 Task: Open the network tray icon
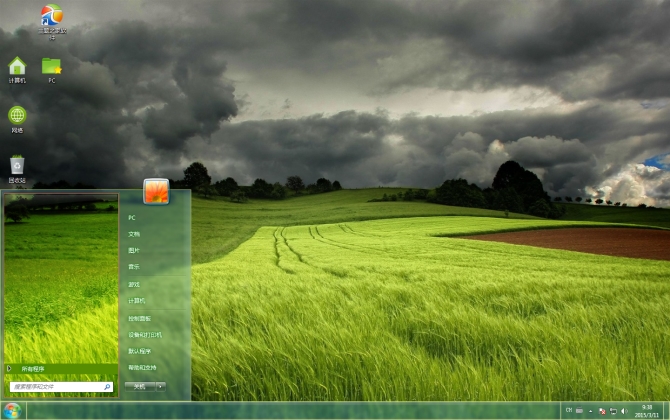(x=613, y=411)
